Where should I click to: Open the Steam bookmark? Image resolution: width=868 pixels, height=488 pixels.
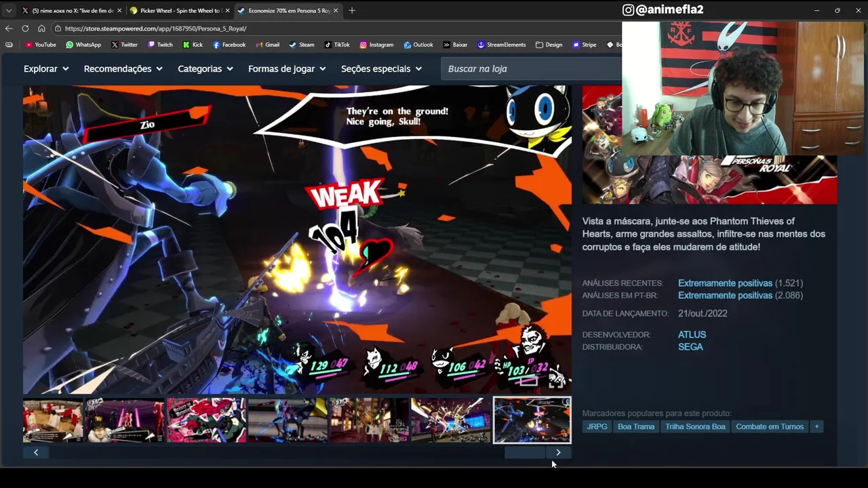[302, 45]
